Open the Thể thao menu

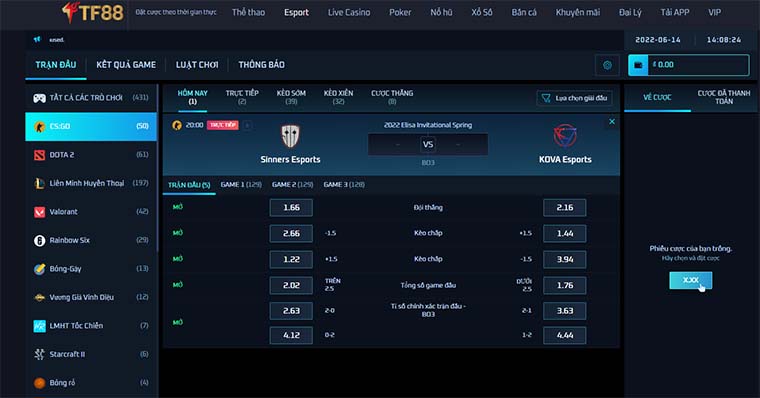(248, 13)
